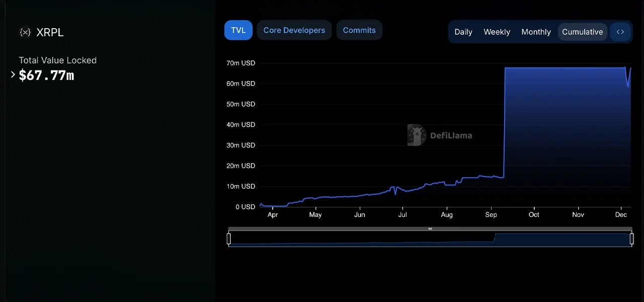Open the embed chart code icon
The image size is (644, 302).
(x=620, y=32)
